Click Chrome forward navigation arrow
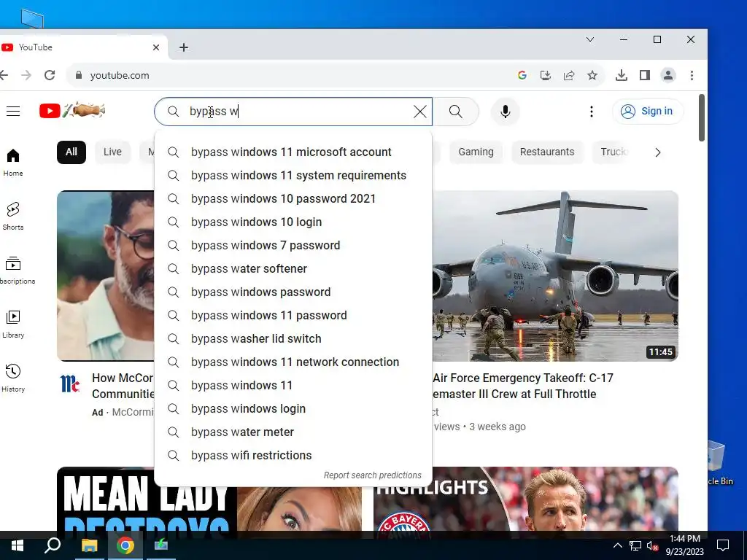The image size is (747, 560). (26, 75)
